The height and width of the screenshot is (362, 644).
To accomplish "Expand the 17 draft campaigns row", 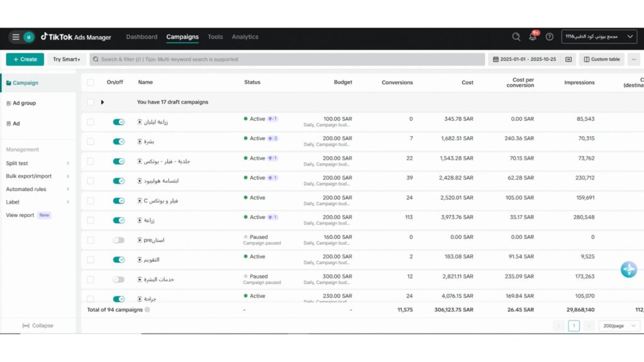I will point(103,102).
